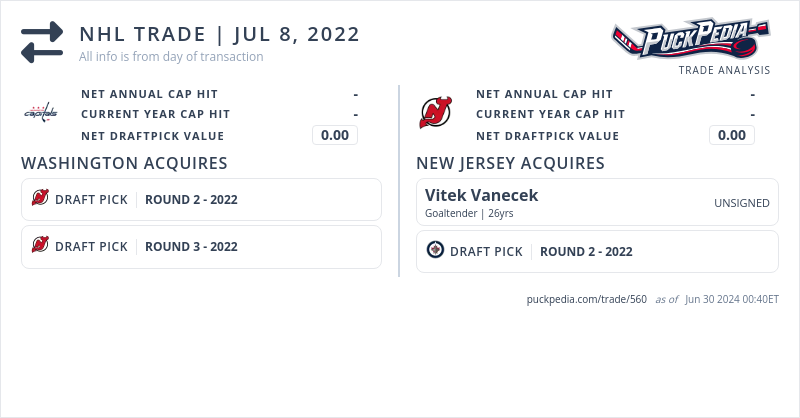Open the Vitek Vanecek player name

[481, 194]
